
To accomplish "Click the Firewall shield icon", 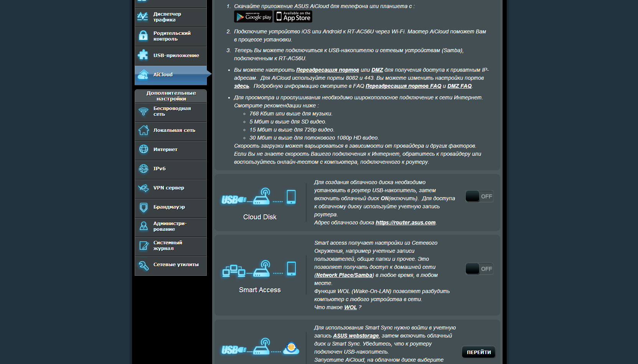I will pyautogui.click(x=143, y=207).
